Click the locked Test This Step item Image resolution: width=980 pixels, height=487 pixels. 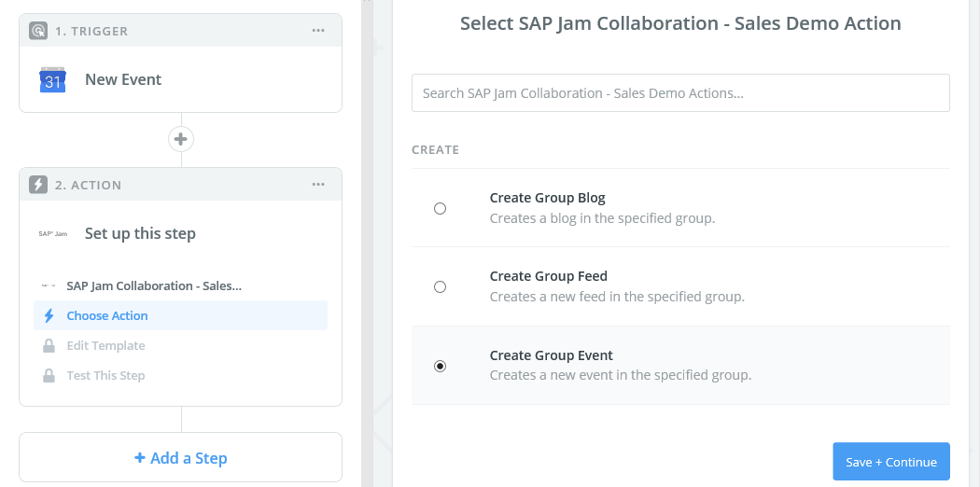[x=181, y=376]
